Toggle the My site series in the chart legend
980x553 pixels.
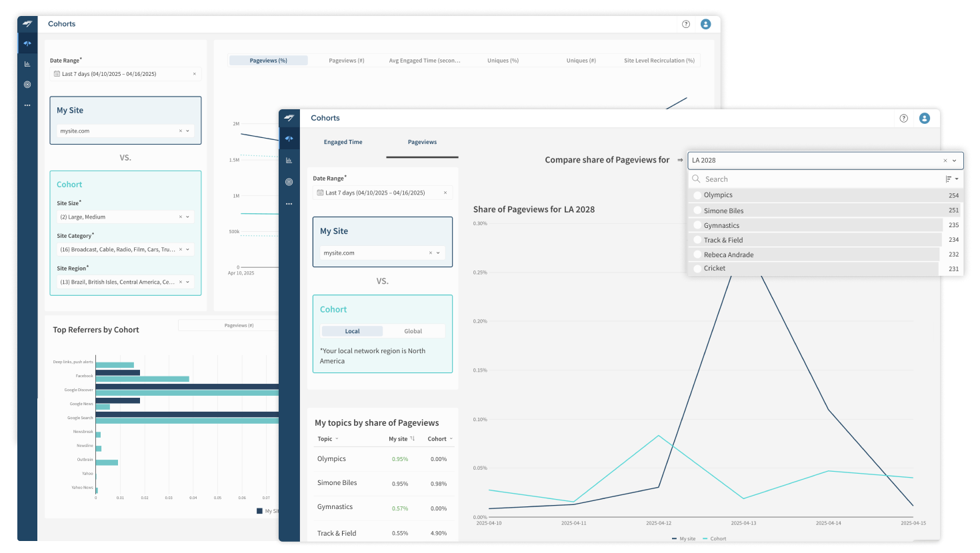click(683, 539)
